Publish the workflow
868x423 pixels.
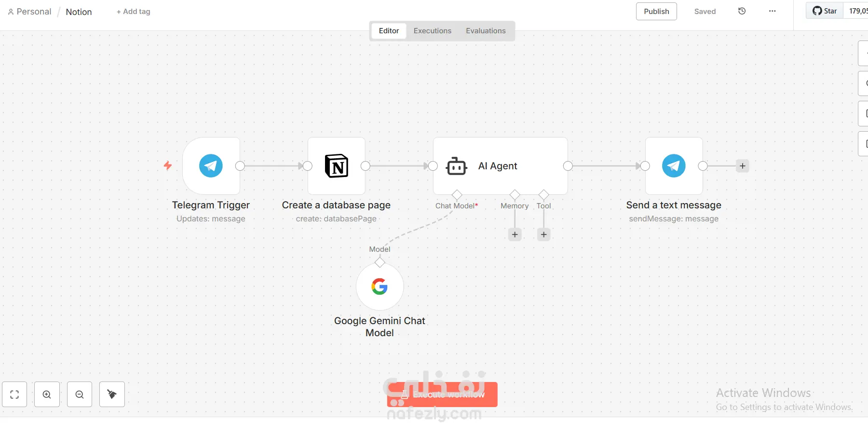click(x=656, y=12)
